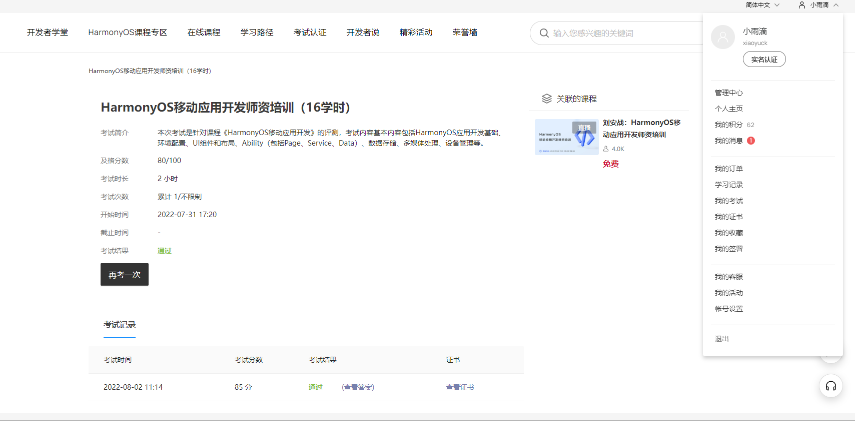This screenshot has height=421, width=855.
Task: Open 我的考试 in account menu
Action: click(x=728, y=201)
